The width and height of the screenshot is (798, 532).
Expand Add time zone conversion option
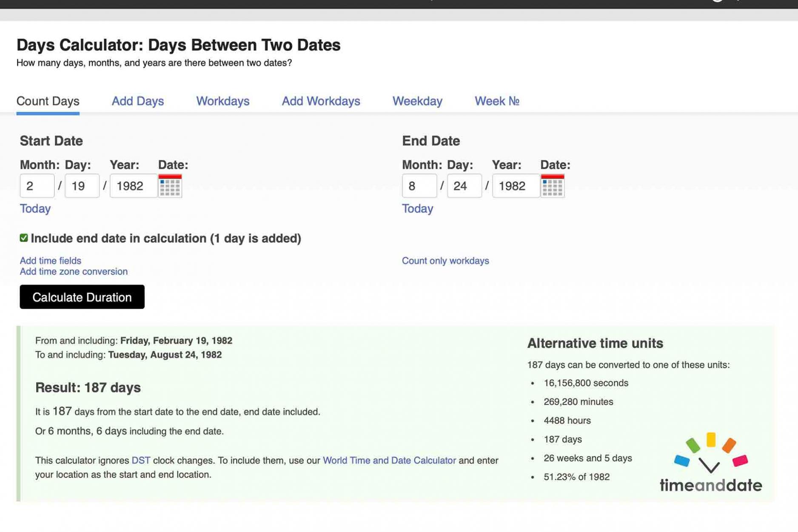click(74, 271)
